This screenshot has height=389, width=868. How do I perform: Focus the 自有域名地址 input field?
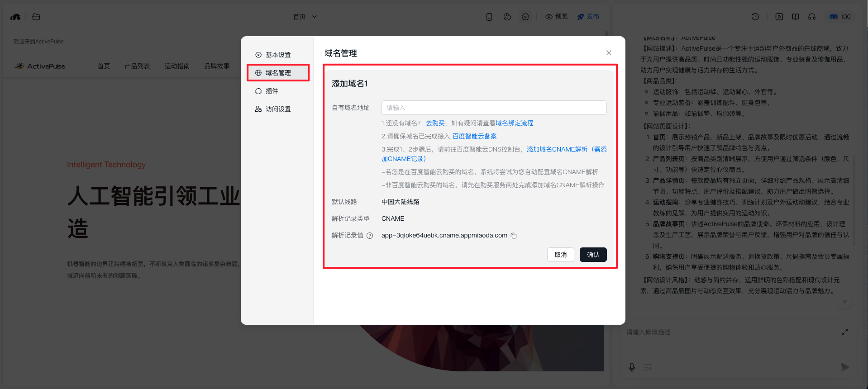494,108
